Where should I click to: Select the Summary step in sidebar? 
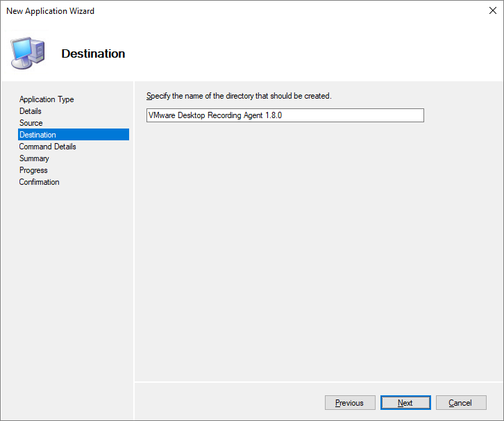34,158
